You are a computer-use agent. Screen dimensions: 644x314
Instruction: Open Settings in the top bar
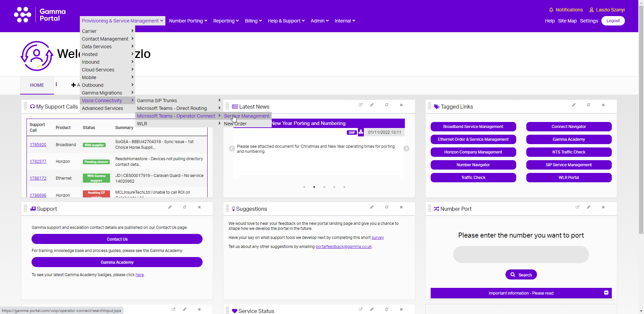click(589, 21)
